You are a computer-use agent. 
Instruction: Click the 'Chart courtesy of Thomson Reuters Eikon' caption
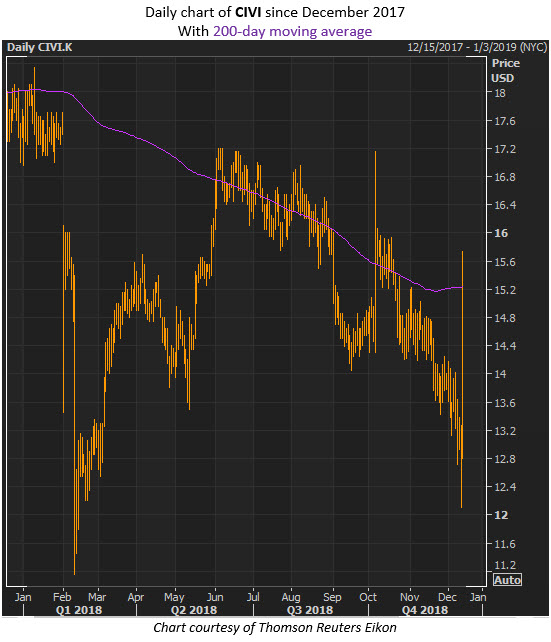tap(275, 627)
